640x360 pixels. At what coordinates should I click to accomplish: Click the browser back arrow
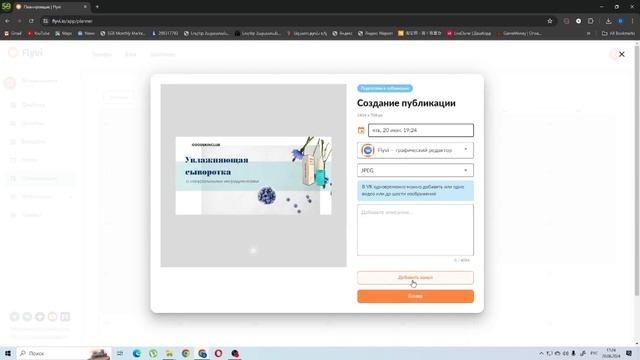coord(7,21)
